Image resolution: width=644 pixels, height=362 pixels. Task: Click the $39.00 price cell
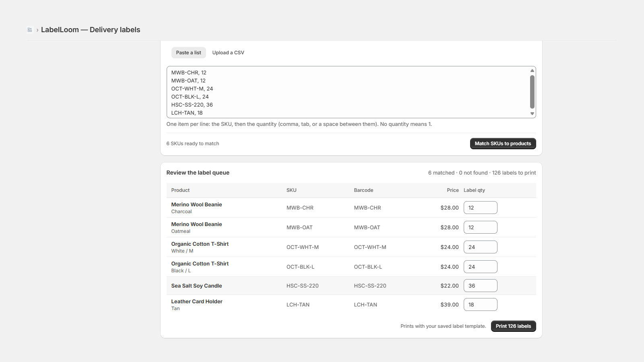tap(449, 304)
